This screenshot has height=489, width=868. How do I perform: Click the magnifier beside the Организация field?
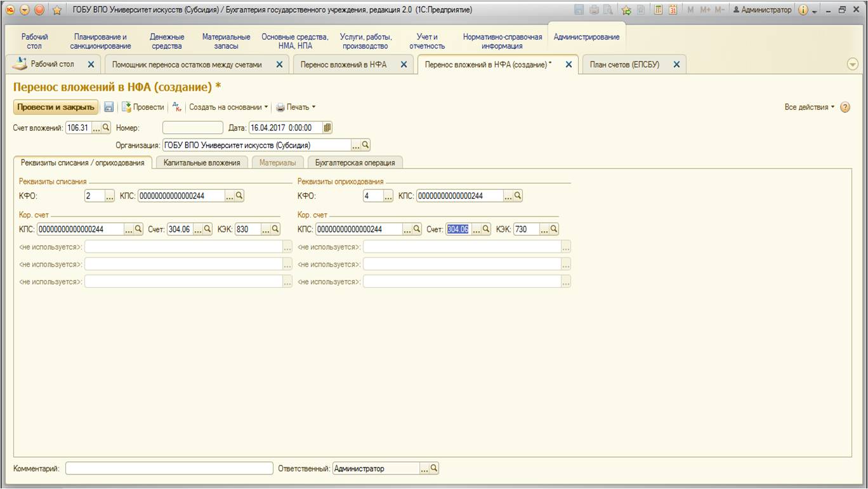[365, 145]
